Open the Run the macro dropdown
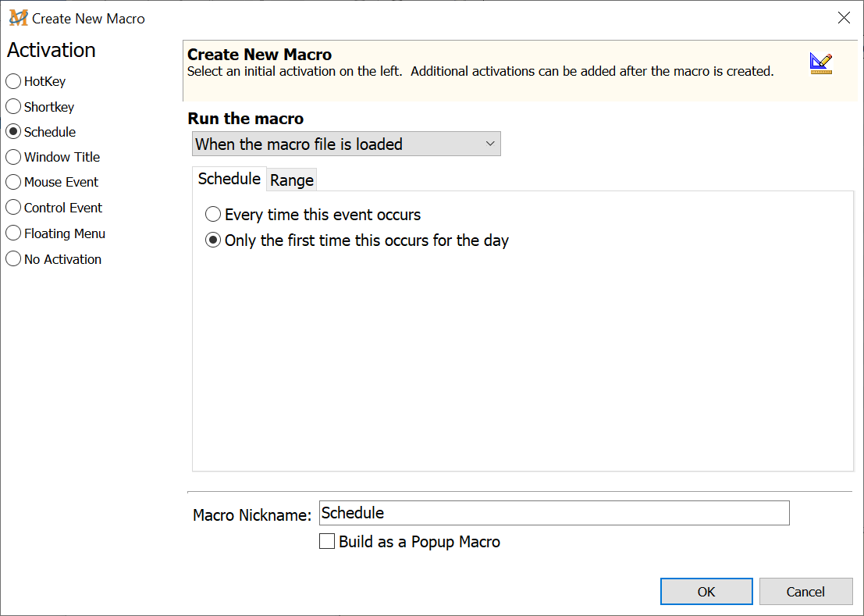 point(346,144)
